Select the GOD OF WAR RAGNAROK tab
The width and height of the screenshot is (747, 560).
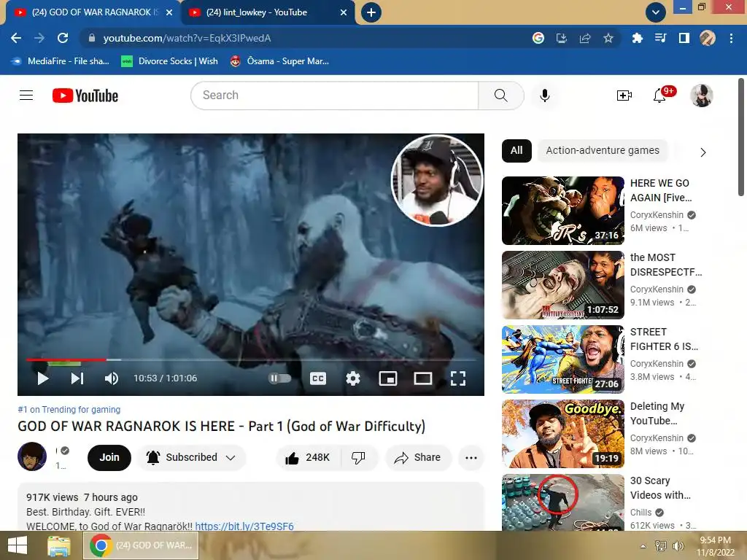[x=93, y=12]
